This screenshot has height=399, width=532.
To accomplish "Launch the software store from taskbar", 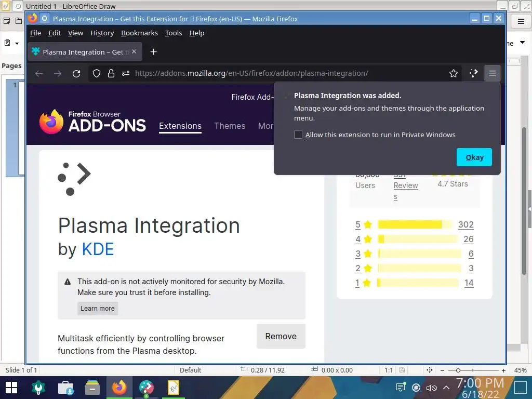I will tap(65, 388).
